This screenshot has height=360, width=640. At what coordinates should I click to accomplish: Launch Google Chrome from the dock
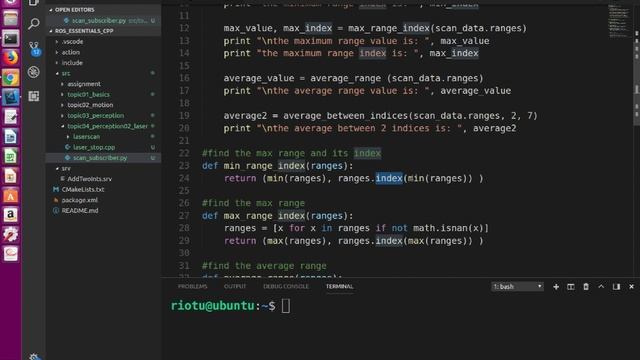click(x=11, y=78)
